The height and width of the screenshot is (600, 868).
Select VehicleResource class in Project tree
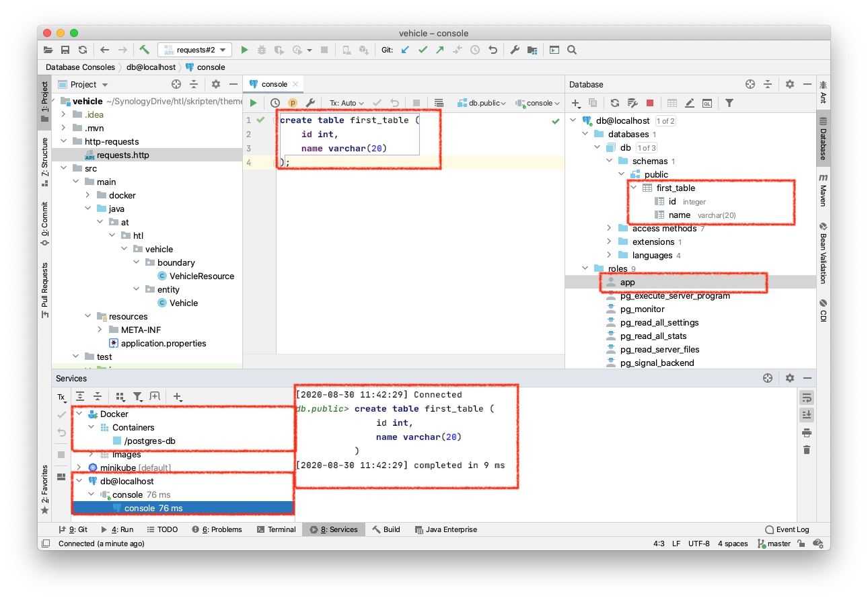(202, 276)
